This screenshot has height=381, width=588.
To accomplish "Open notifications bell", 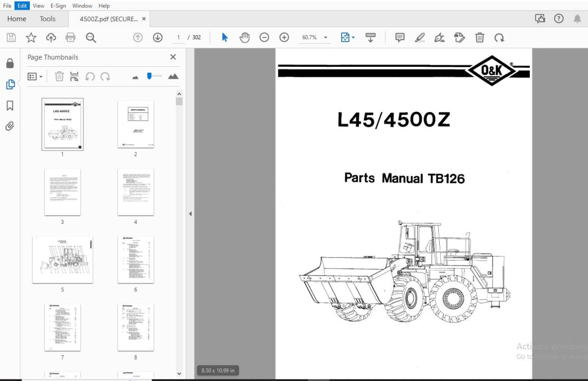I will coord(577,19).
